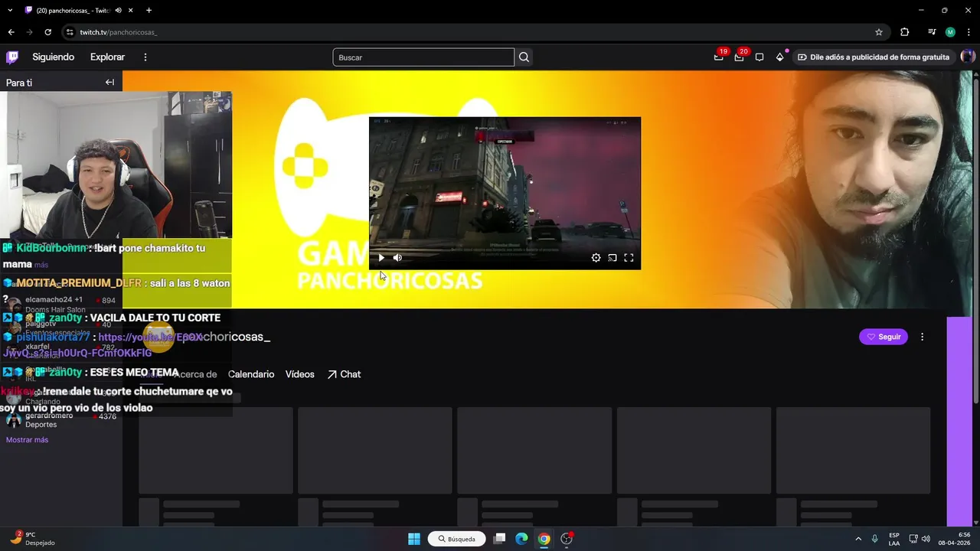
Task: Open the tab search dropdown arrow
Action: tap(11, 10)
